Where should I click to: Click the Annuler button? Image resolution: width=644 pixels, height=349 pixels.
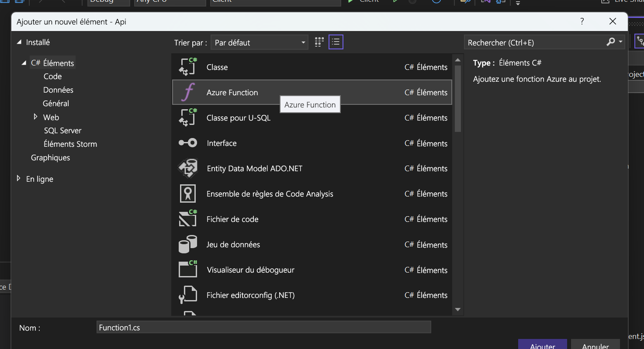(x=596, y=344)
